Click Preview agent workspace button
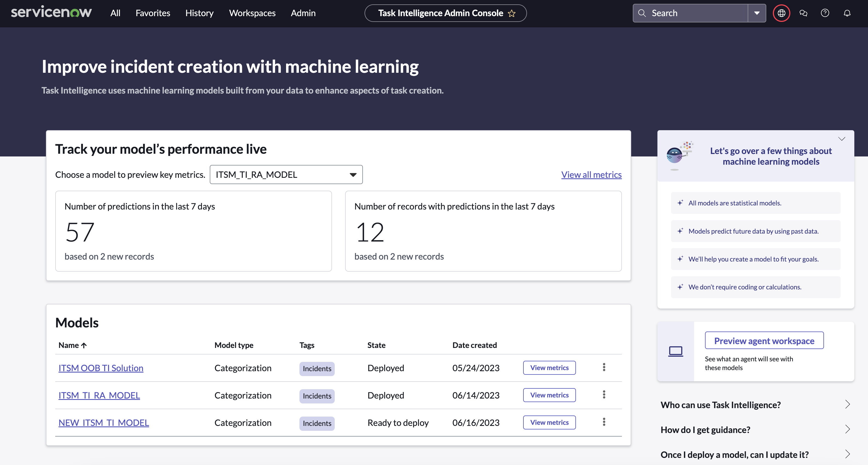Screen dimensions: 868x465 764,341
